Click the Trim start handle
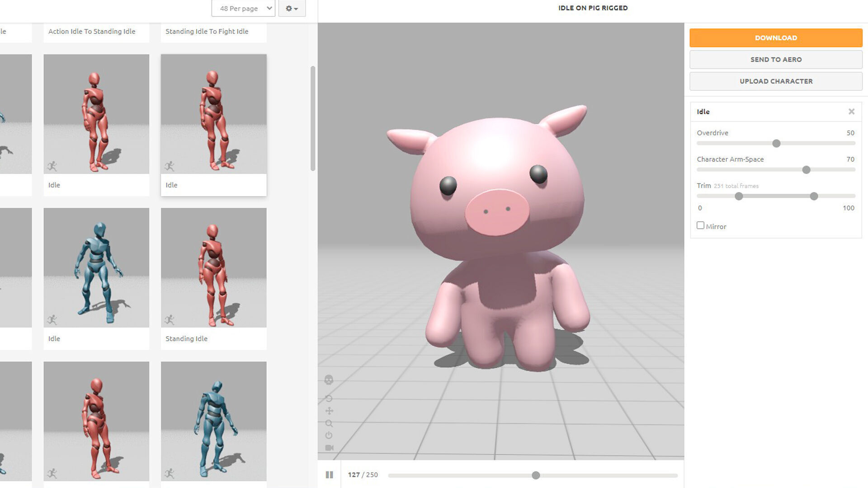Image resolution: width=868 pixels, height=488 pixels. click(739, 196)
